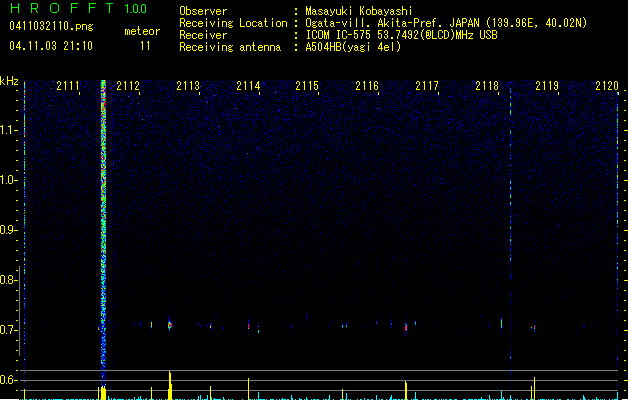Image resolution: width=629 pixels, height=400 pixels.
Task: Click the Observer name Masayuki Kobayashi
Action: 359,11
